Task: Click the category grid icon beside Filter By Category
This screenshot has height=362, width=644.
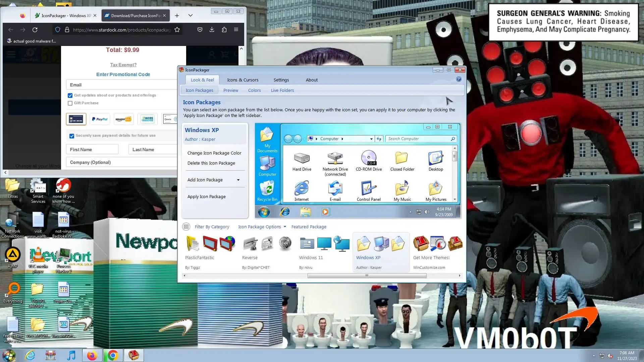Action: [x=186, y=227]
